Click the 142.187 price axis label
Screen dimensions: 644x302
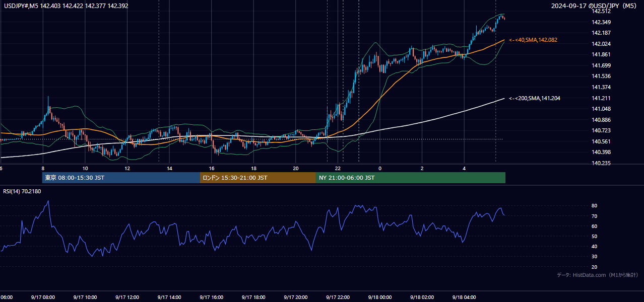click(x=601, y=33)
